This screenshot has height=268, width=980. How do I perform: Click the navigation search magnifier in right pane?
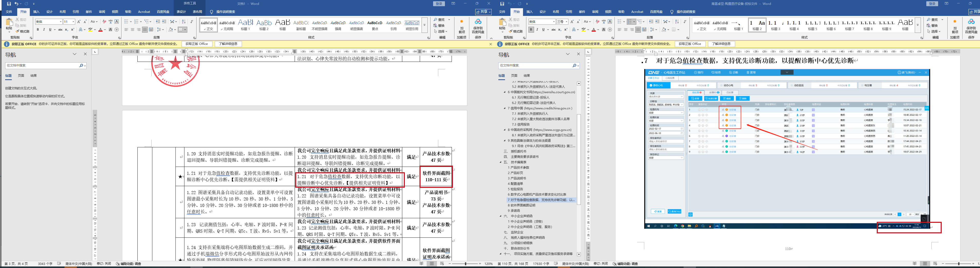click(x=574, y=65)
